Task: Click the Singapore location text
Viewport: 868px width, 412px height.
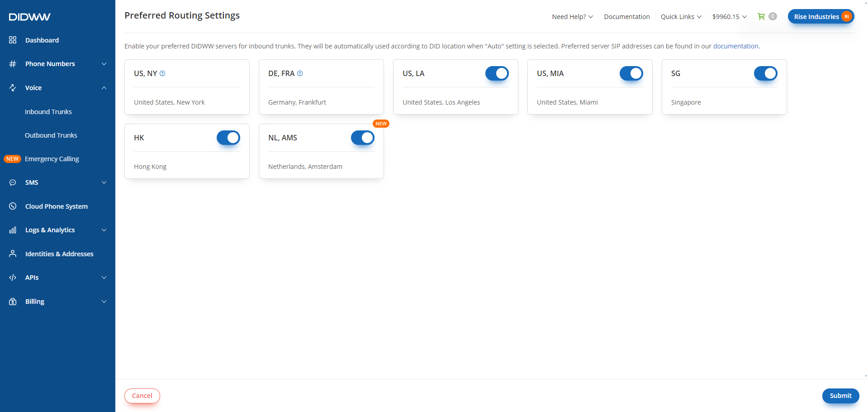Action: coord(686,102)
